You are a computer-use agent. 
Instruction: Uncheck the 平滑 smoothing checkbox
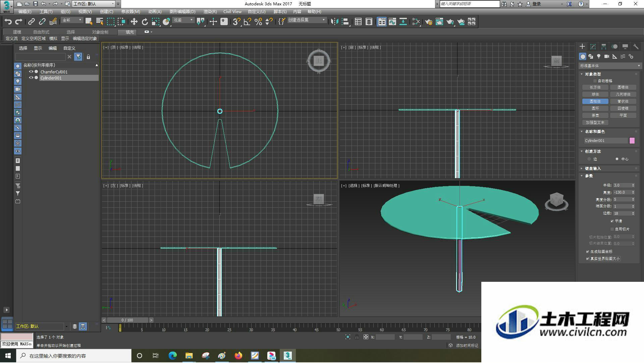pyautogui.click(x=612, y=221)
